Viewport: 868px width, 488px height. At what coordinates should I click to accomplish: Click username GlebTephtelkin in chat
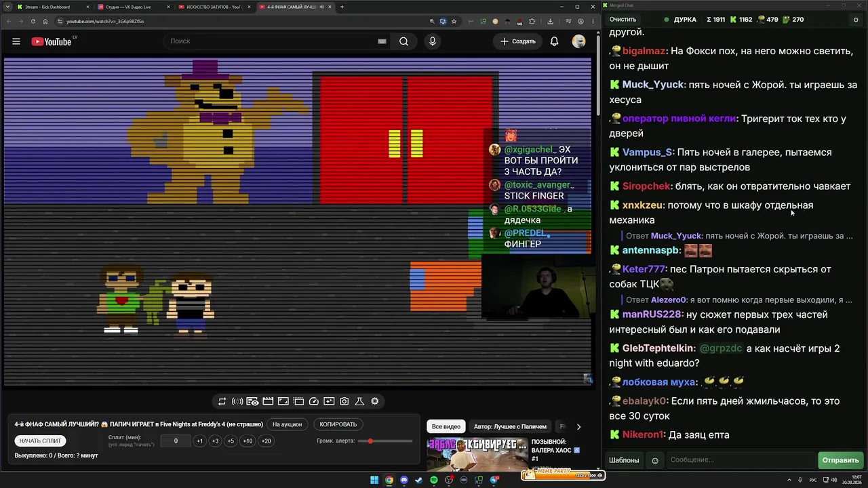point(658,348)
